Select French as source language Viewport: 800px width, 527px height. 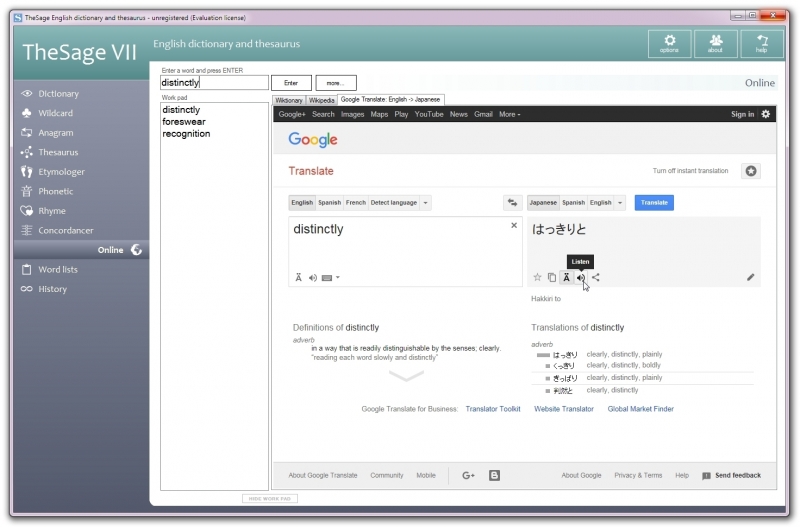356,203
